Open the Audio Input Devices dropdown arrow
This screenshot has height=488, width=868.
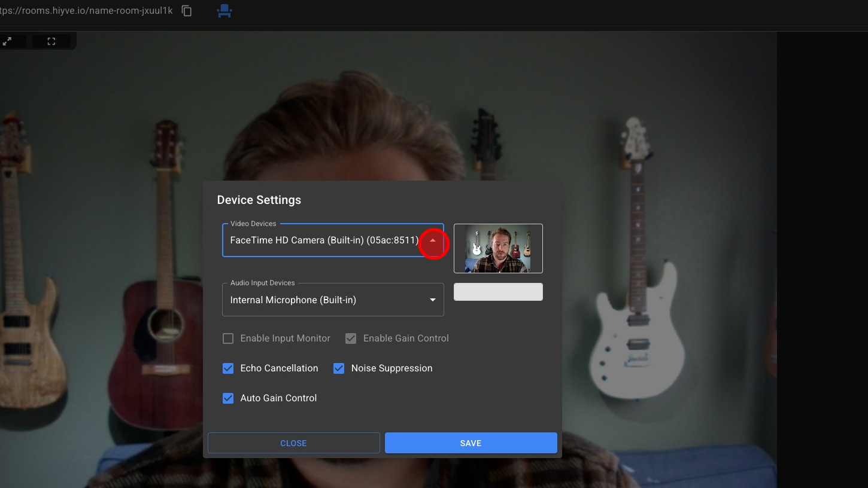pyautogui.click(x=433, y=300)
